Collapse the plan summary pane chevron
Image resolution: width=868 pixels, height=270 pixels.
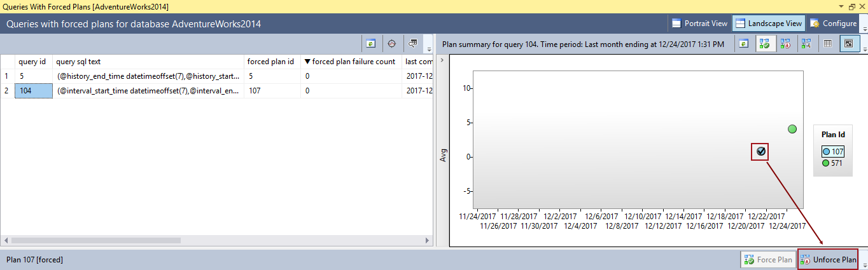pyautogui.click(x=442, y=59)
